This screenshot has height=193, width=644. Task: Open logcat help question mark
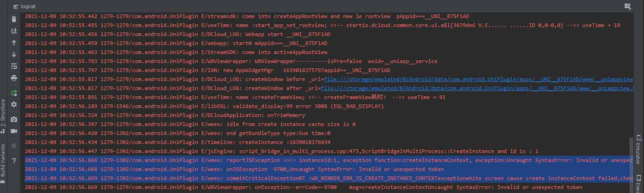pyautogui.click(x=14, y=161)
